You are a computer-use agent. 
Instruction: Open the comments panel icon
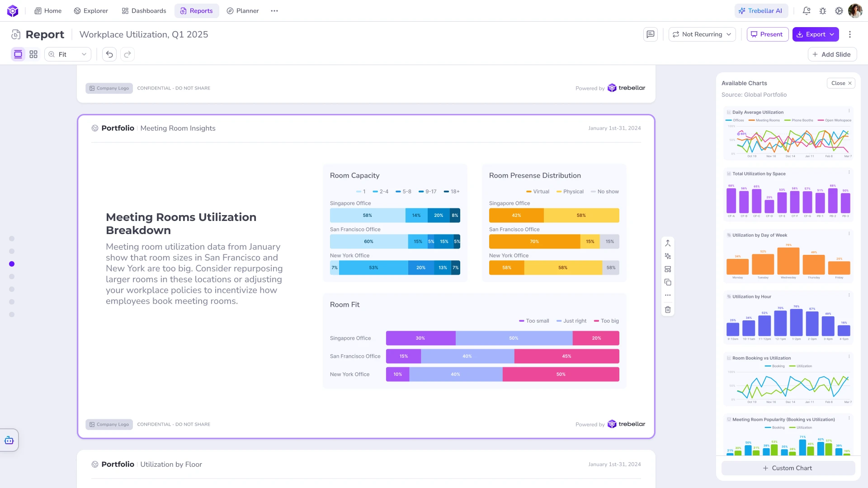650,34
